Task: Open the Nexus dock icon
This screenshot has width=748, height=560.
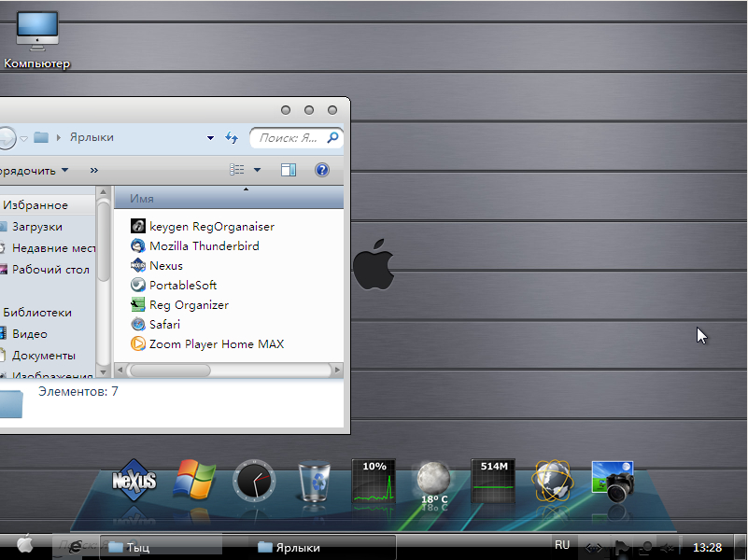Action: (134, 482)
